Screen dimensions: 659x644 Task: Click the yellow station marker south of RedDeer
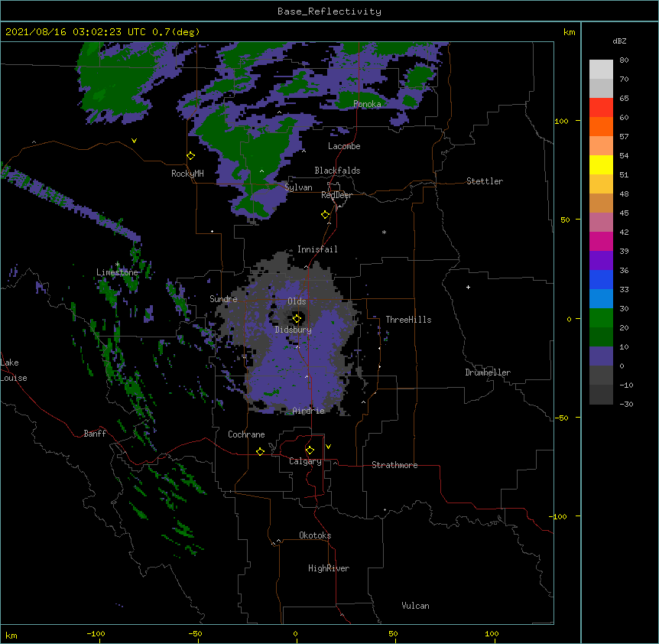(326, 215)
